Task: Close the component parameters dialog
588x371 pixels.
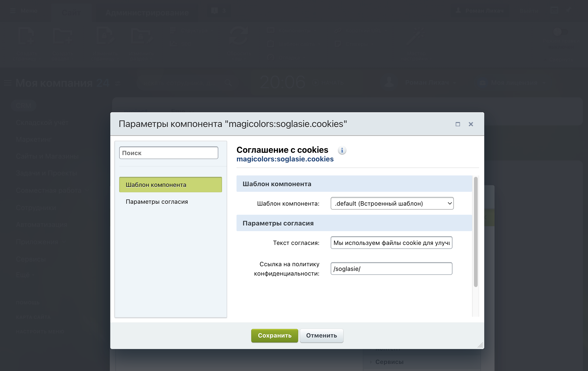Action: (x=471, y=124)
